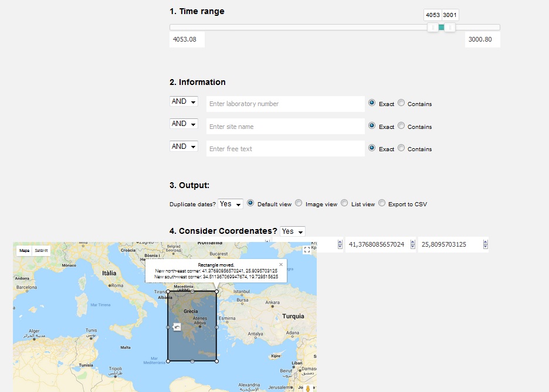Image resolution: width=549 pixels, height=392 pixels.
Task: Open the Duplicate dates Yes dropdown
Action: pos(231,204)
